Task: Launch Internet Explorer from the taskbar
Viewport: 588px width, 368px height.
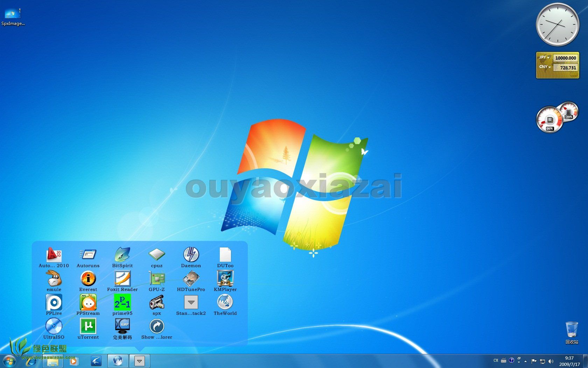Action: click(31, 361)
